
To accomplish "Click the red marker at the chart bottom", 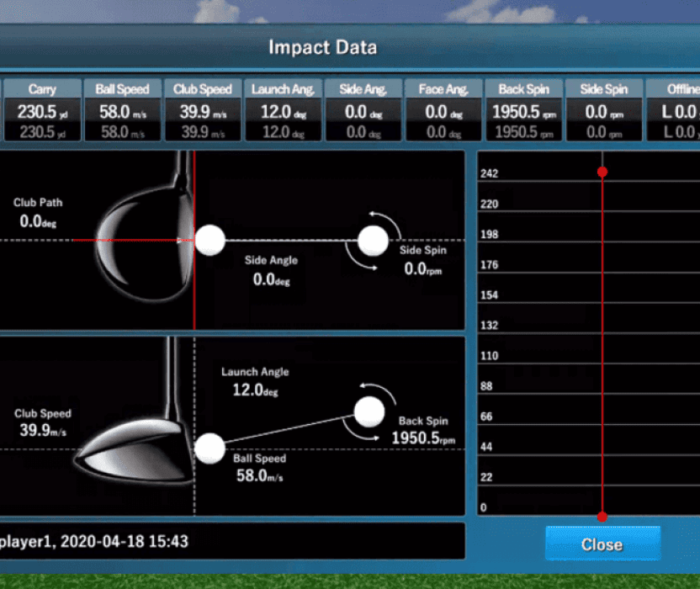I will 602,516.
